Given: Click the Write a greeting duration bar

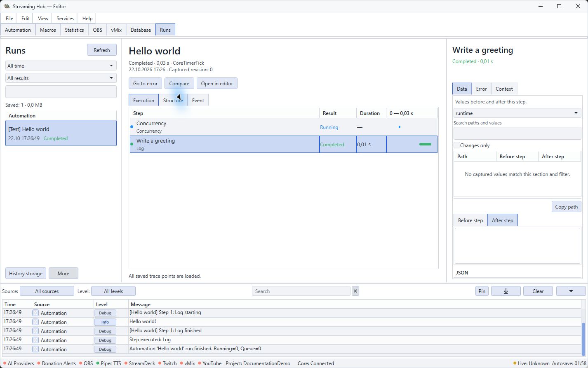Looking at the screenshot, I should pos(425,144).
